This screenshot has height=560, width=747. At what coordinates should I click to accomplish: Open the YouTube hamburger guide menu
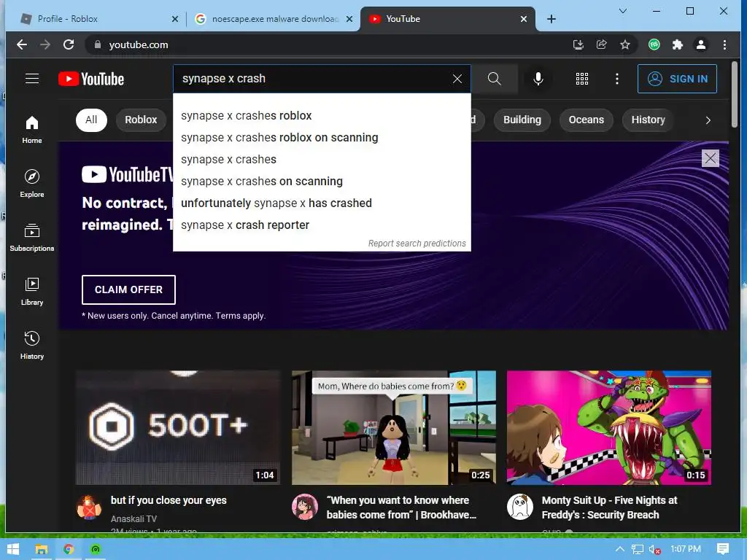click(32, 79)
